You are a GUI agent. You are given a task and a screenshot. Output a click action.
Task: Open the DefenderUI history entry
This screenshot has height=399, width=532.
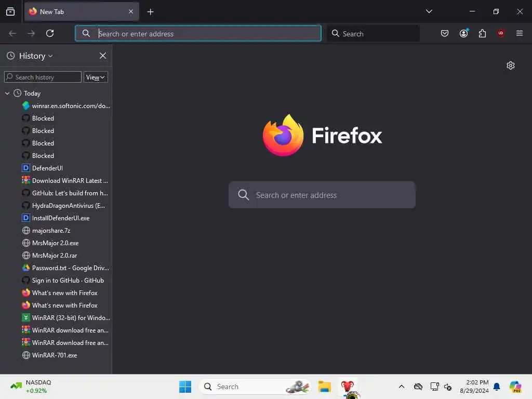pyautogui.click(x=42, y=168)
